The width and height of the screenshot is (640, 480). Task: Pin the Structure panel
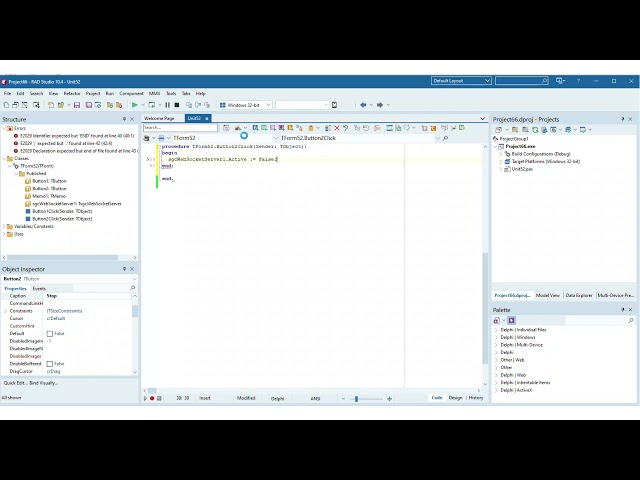coord(124,119)
